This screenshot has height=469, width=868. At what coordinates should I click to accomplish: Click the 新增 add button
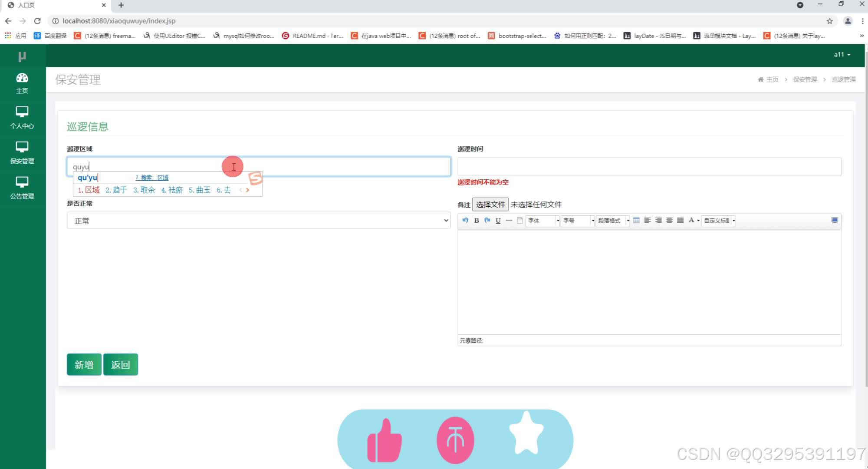84,364
